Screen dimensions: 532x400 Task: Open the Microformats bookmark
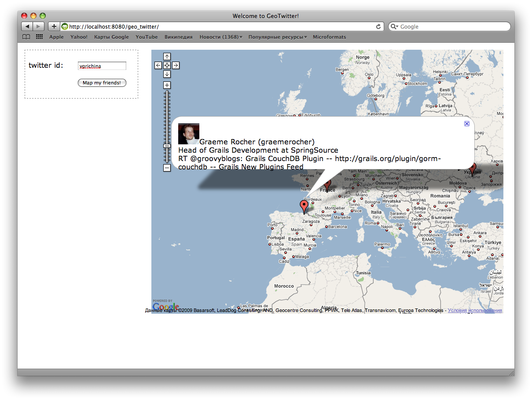click(329, 37)
